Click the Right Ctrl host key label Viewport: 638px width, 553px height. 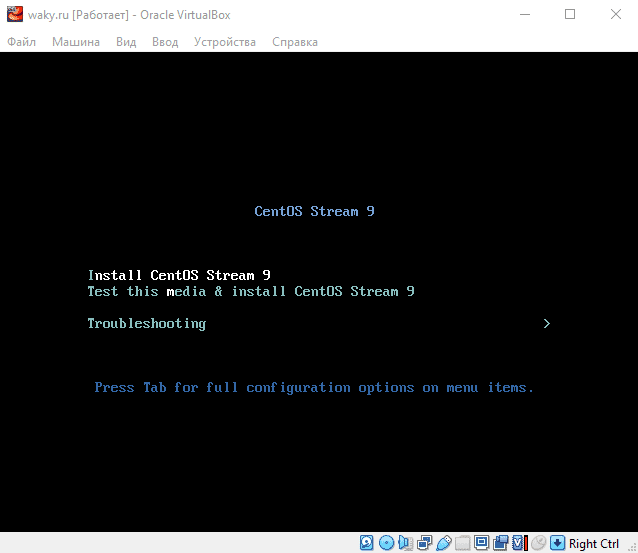tap(594, 544)
